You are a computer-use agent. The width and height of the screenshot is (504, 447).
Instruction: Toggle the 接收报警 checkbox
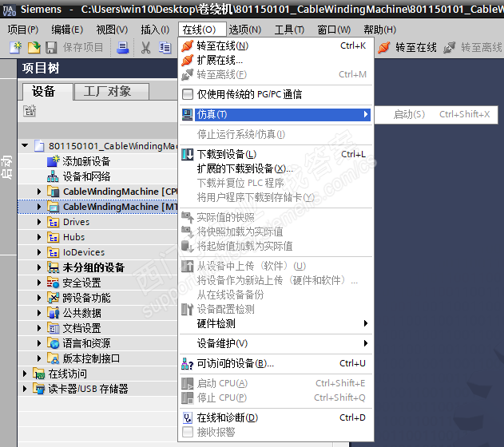click(x=188, y=432)
